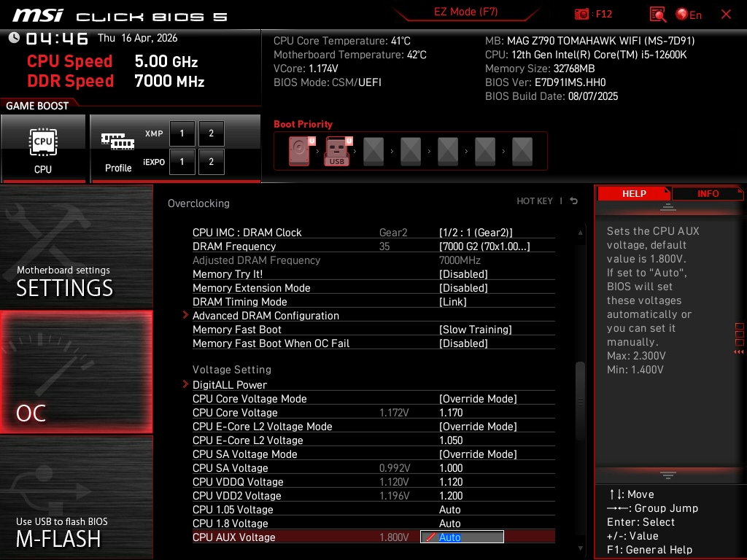Close the BIOS with the X icon

pyautogui.click(x=726, y=15)
